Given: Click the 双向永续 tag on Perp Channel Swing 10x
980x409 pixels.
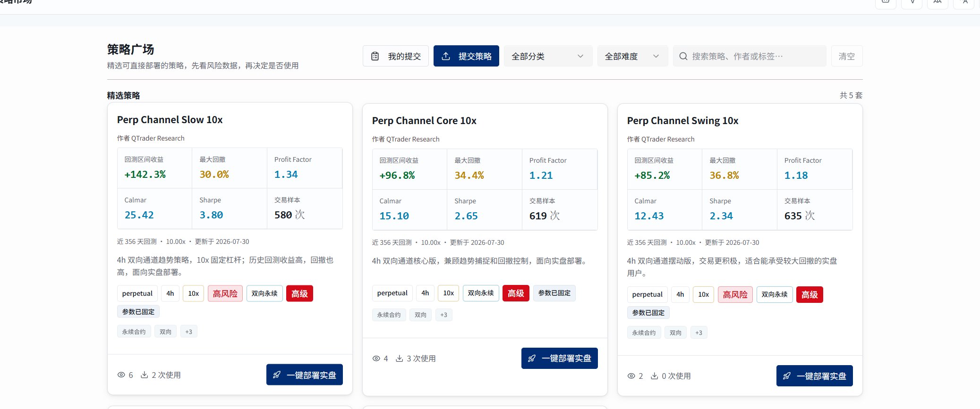Looking at the screenshot, I should [775, 294].
